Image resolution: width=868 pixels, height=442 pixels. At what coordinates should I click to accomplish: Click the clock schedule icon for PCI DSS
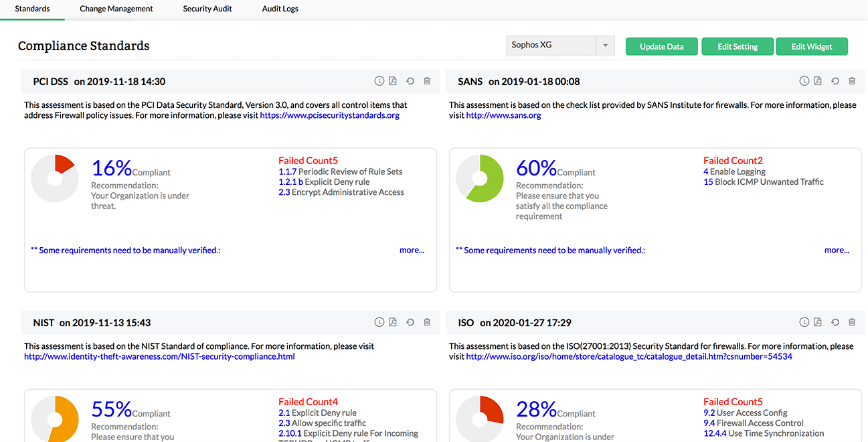point(379,81)
